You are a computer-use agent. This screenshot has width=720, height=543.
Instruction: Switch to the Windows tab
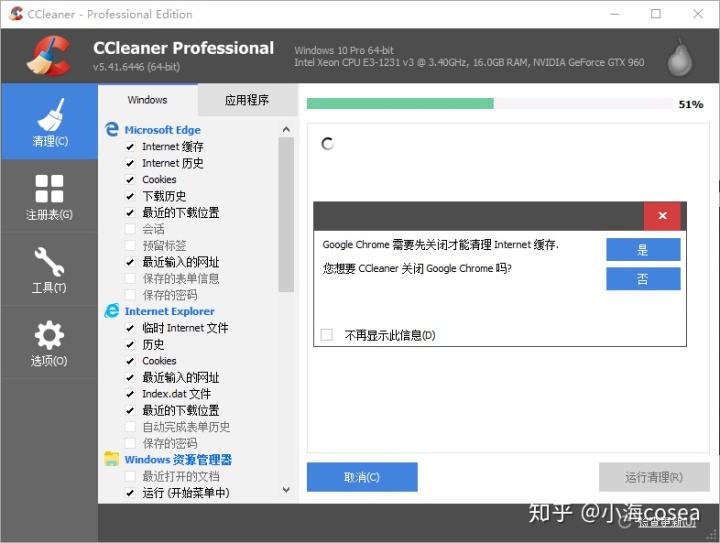click(x=147, y=100)
